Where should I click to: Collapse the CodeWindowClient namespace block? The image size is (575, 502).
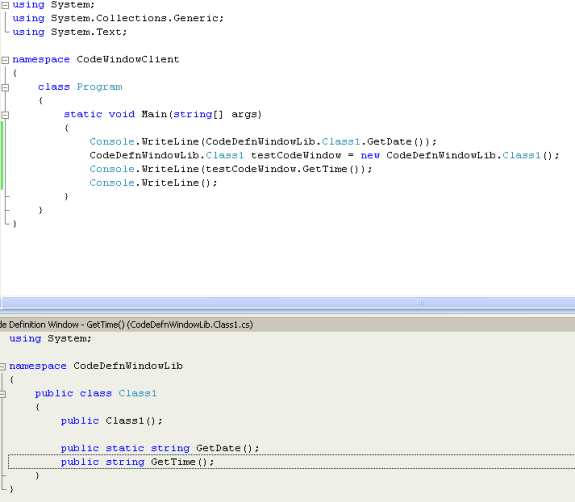click(x=5, y=60)
